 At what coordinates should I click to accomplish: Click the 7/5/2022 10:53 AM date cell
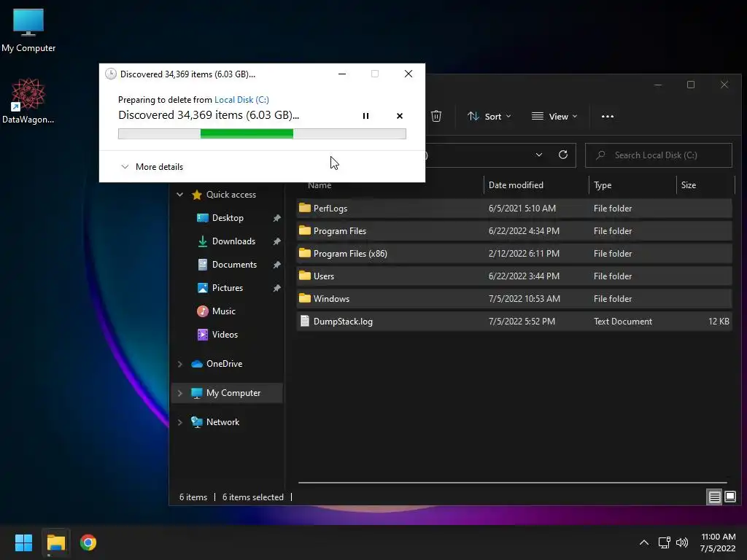point(524,298)
